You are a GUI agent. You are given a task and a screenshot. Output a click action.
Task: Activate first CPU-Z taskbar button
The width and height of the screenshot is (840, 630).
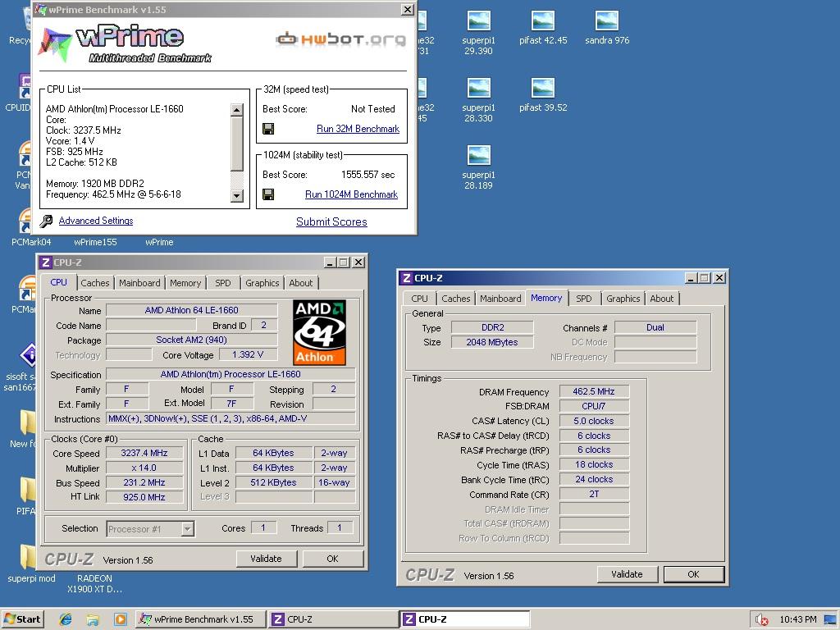pyautogui.click(x=333, y=619)
